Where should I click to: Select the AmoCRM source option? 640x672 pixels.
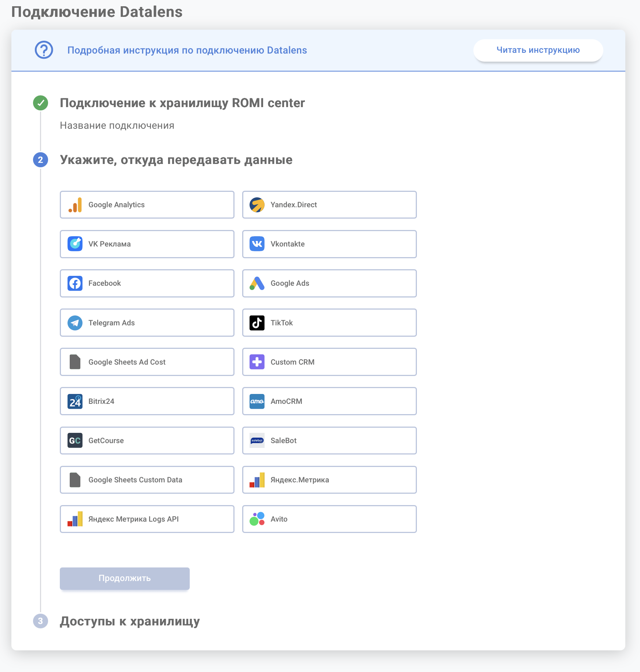329,401
